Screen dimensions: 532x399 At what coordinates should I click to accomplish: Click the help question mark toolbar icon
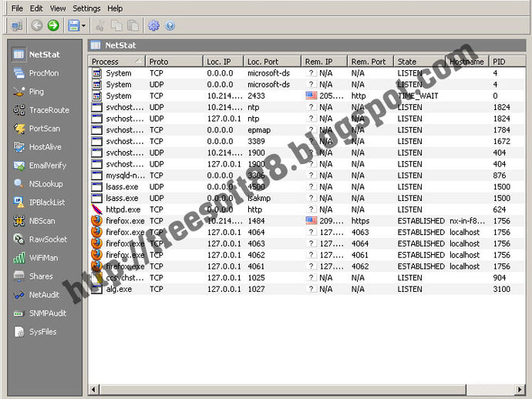tap(170, 25)
